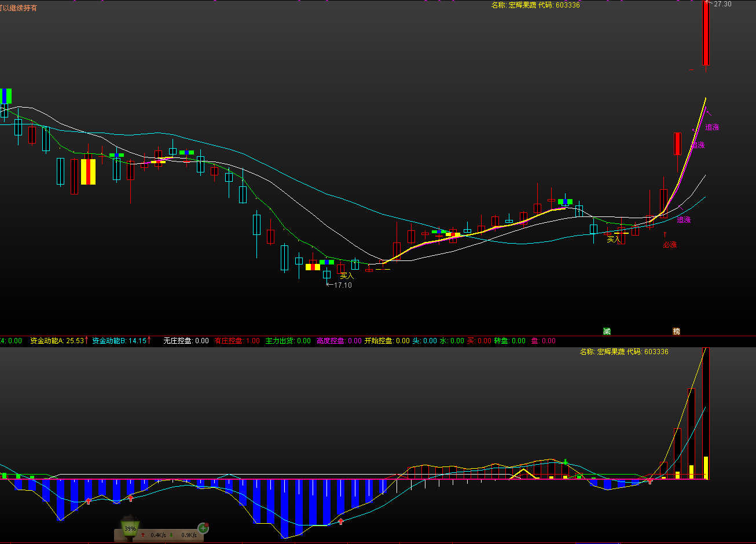Click the 宏辉果蔬 603336 title in the indicator panel
This screenshot has width=756, height=544.
pyautogui.click(x=624, y=351)
